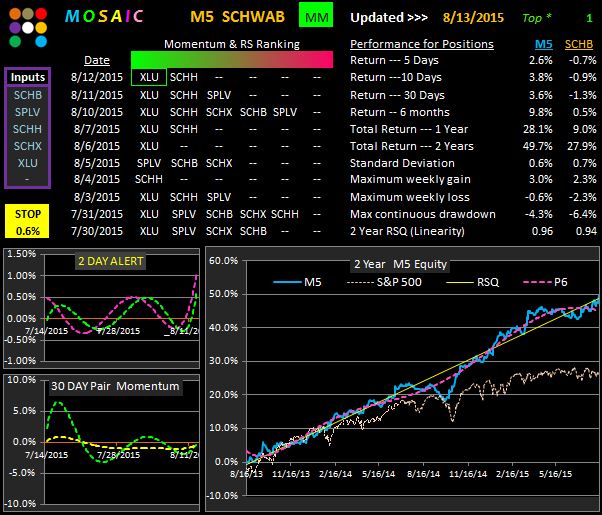This screenshot has width=602, height=515.
Task: Click the 50.0% axis label on equity chart
Action: (223, 294)
